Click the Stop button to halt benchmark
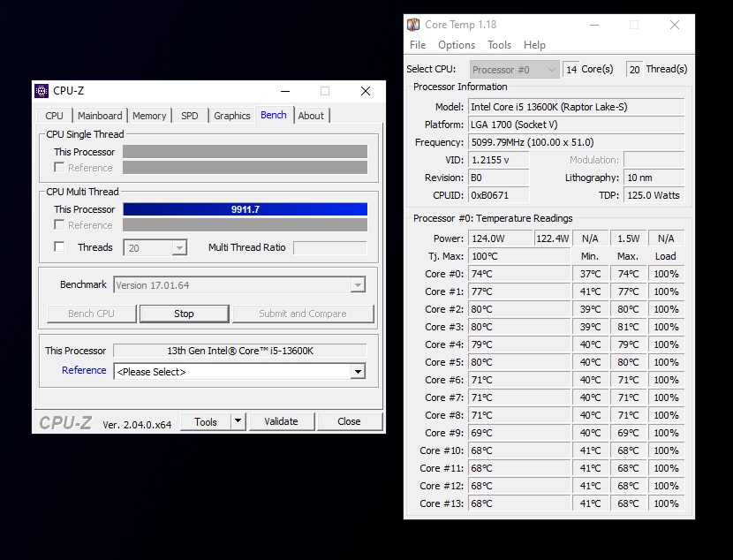 coord(185,314)
